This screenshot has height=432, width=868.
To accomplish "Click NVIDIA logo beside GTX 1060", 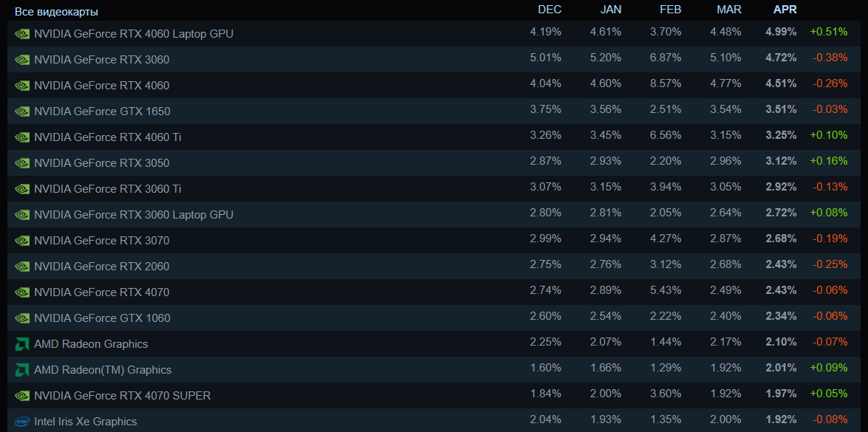I will click(x=22, y=318).
